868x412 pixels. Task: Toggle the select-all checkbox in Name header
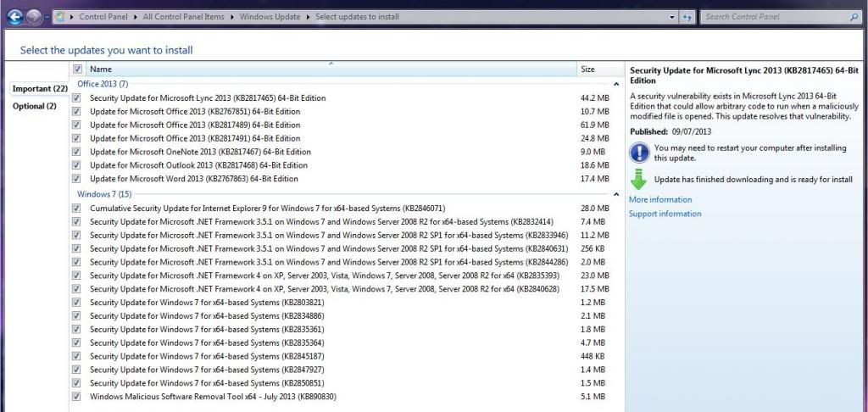[78, 70]
